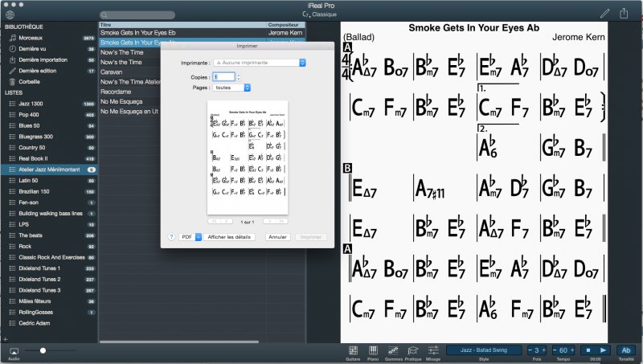Viewport: 643px width, 364px height.
Task: Open the Mixage mixer icon
Action: coord(433,350)
